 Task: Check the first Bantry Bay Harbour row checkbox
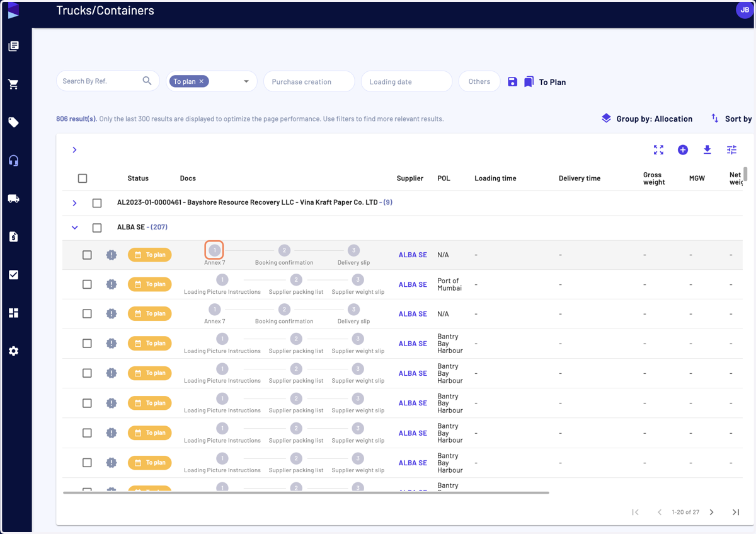pos(87,344)
